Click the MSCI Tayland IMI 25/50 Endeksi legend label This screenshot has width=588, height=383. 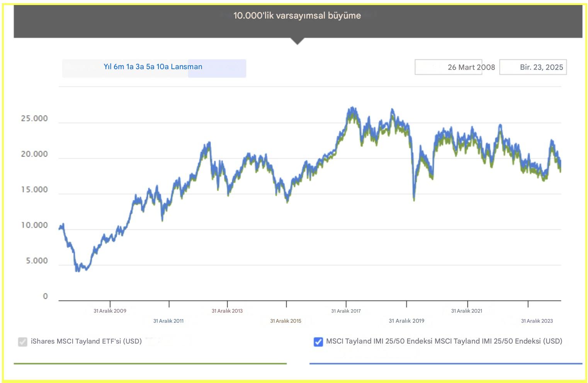(x=444, y=342)
